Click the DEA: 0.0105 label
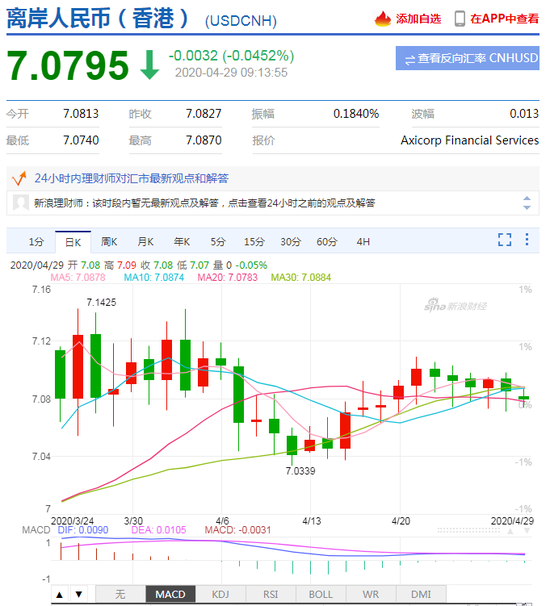Screen dimensions: 550x606 (158, 530)
